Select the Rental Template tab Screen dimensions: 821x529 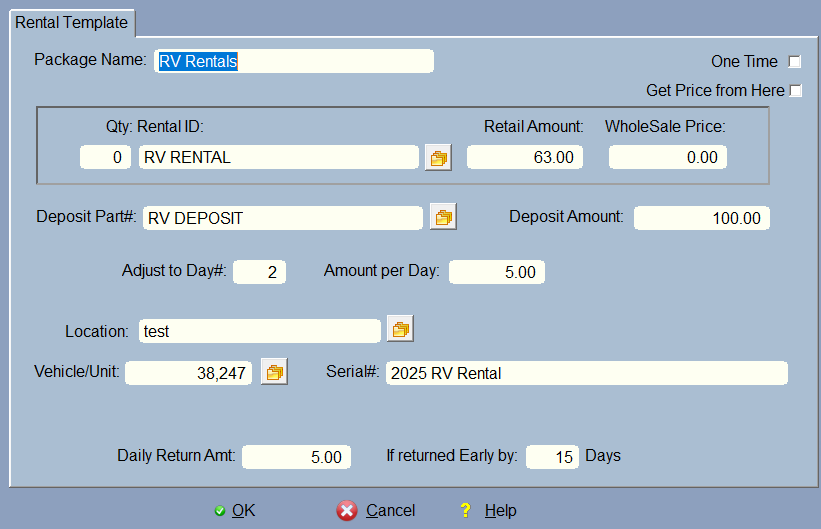[72, 23]
